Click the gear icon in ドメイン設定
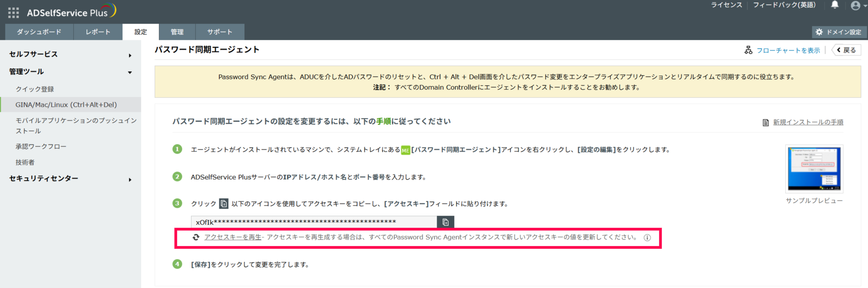 pyautogui.click(x=819, y=32)
